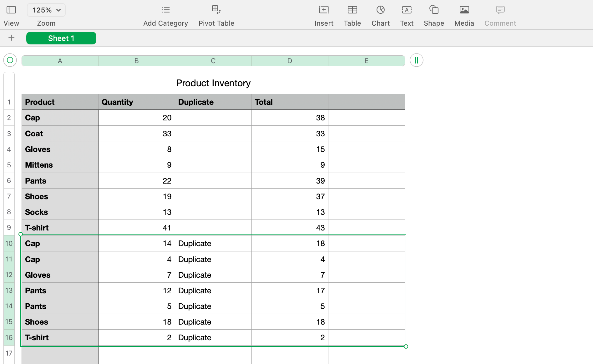
Task: Click the Add Category icon
Action: pos(165,10)
